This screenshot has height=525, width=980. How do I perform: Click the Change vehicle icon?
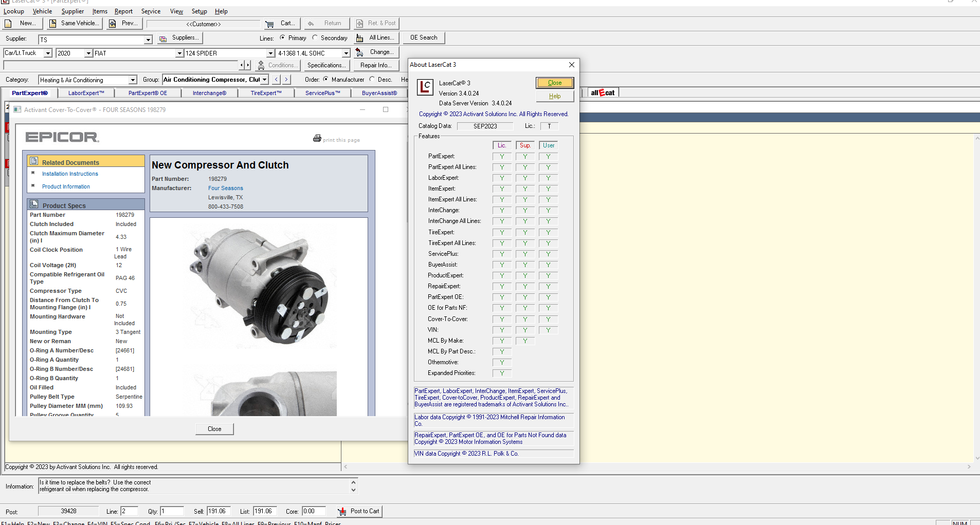point(360,52)
